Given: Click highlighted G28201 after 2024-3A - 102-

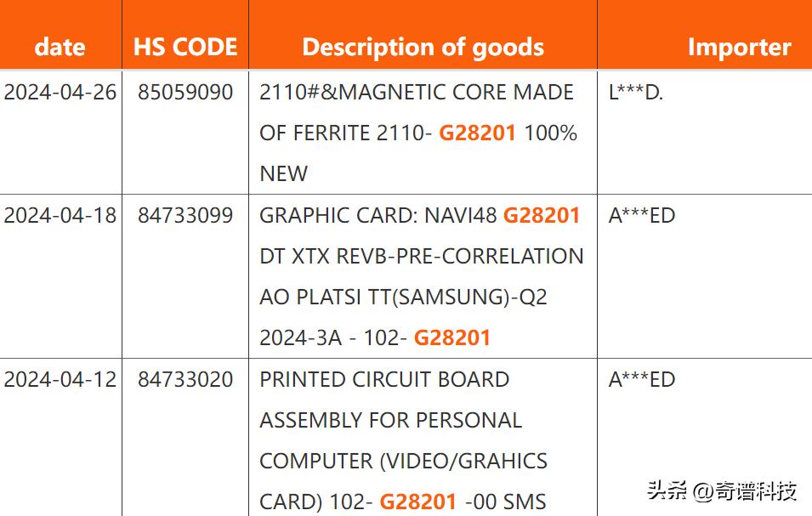Looking at the screenshot, I should [452, 338].
